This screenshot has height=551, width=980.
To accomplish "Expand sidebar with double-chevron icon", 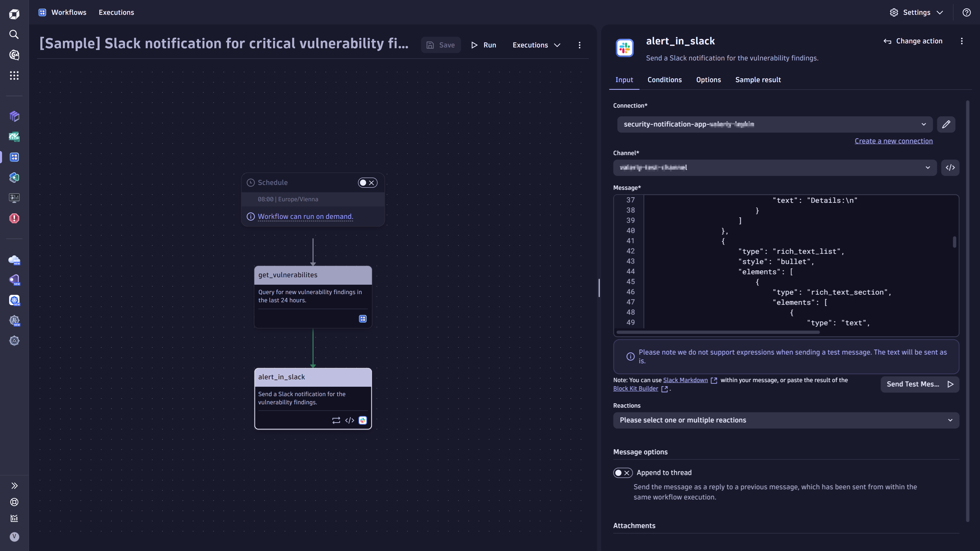I will pos(14,486).
